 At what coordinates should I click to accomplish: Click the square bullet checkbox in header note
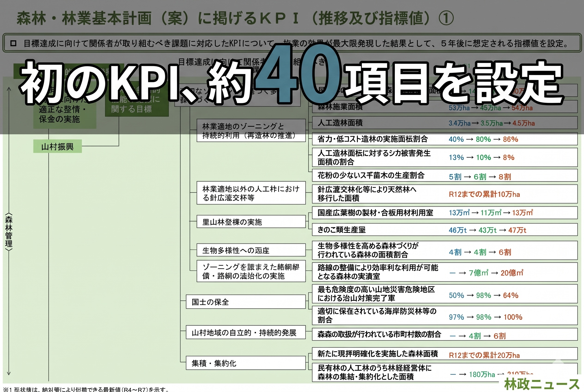point(13,43)
